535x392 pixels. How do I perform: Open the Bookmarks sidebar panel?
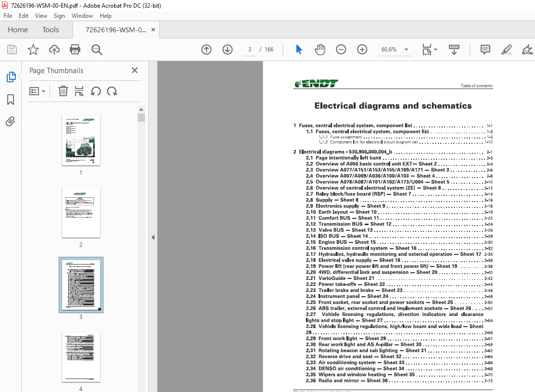click(11, 100)
